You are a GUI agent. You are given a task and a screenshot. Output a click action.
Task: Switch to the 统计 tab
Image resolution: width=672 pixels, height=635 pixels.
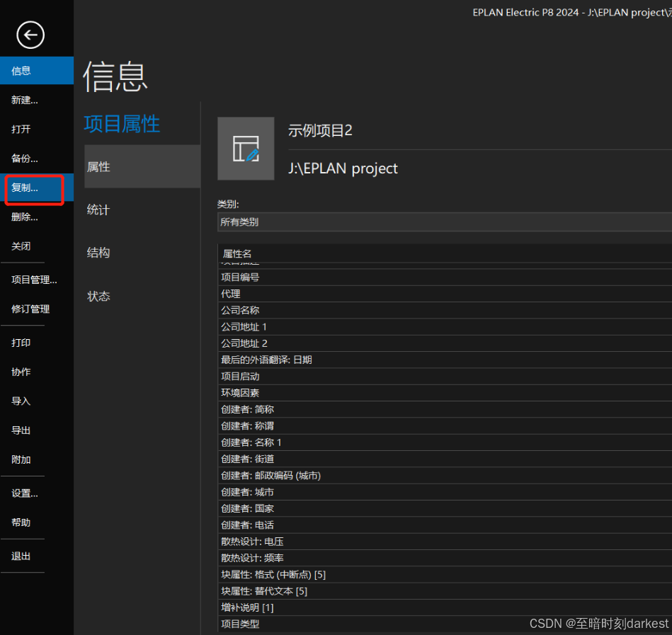[142, 210]
